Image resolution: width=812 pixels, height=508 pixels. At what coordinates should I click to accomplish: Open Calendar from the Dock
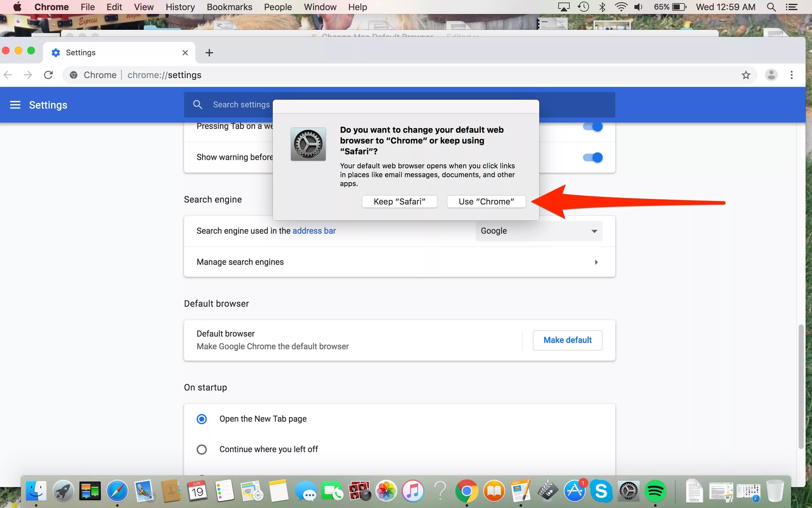tap(198, 491)
